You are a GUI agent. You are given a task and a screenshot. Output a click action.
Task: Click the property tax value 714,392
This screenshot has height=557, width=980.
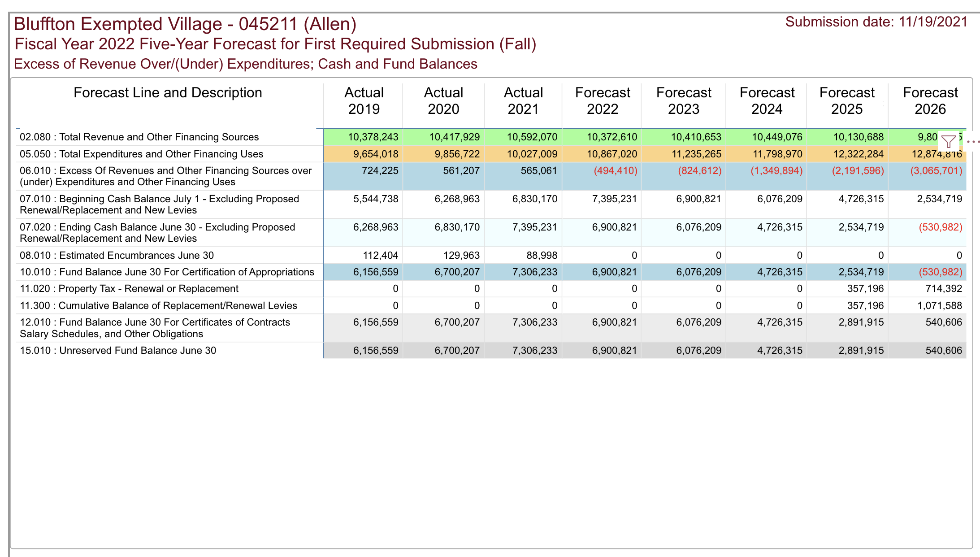(944, 288)
